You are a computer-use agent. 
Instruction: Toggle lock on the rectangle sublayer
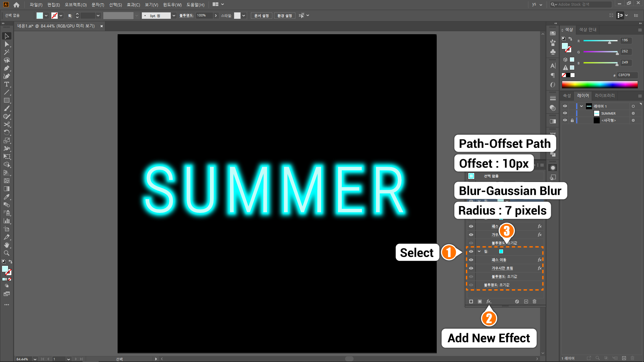coord(572,120)
